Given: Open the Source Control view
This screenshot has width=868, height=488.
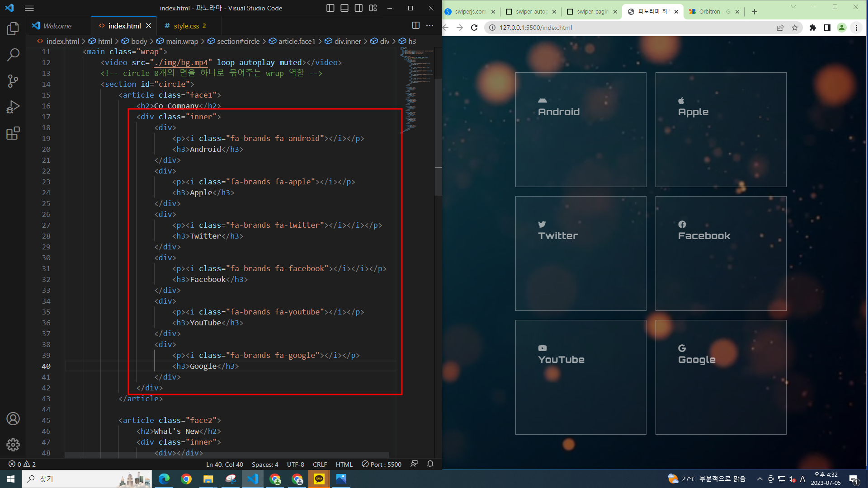Looking at the screenshot, I should point(13,81).
